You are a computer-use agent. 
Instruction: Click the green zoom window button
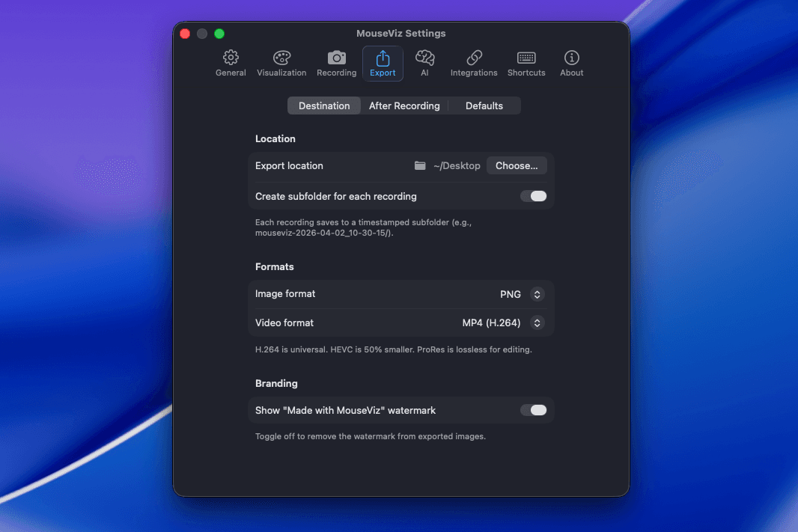pyautogui.click(x=219, y=34)
